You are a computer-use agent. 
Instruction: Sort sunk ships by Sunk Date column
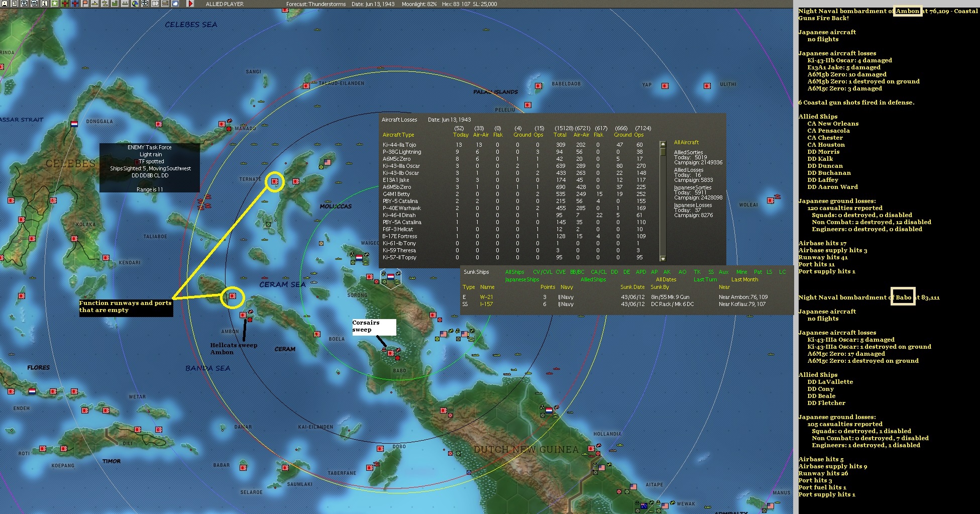pos(632,287)
